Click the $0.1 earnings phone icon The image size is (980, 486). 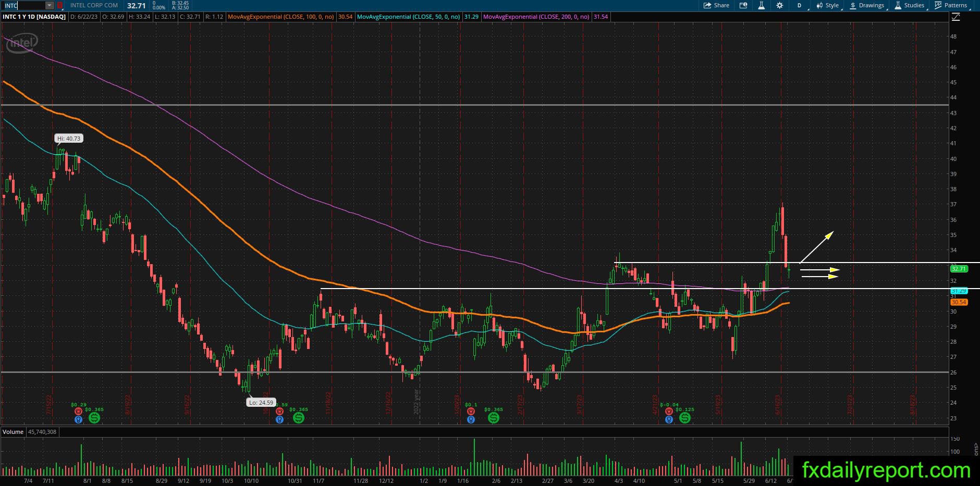[471, 411]
